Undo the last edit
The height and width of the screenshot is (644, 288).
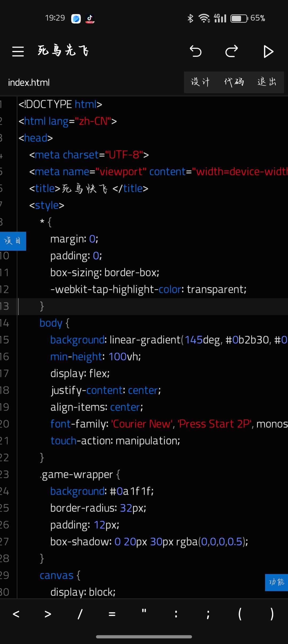click(195, 51)
